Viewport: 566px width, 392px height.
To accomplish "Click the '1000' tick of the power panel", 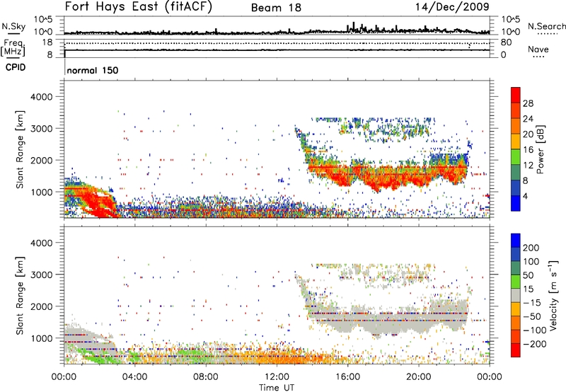I will pyautogui.click(x=41, y=192).
